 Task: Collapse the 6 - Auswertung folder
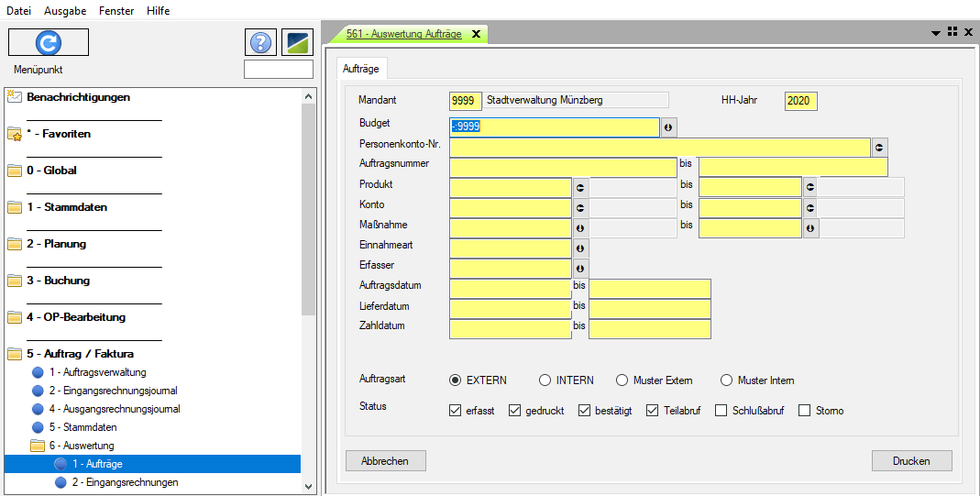coord(38,446)
